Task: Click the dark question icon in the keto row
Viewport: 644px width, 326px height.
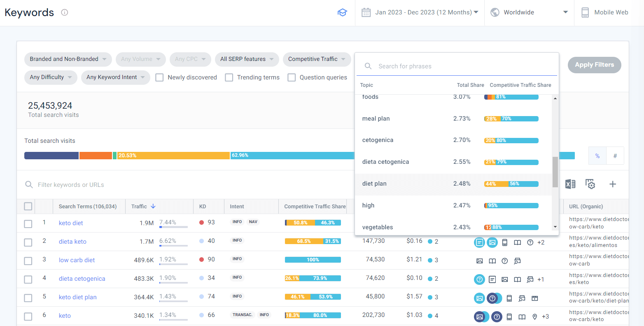Action: 497,317
